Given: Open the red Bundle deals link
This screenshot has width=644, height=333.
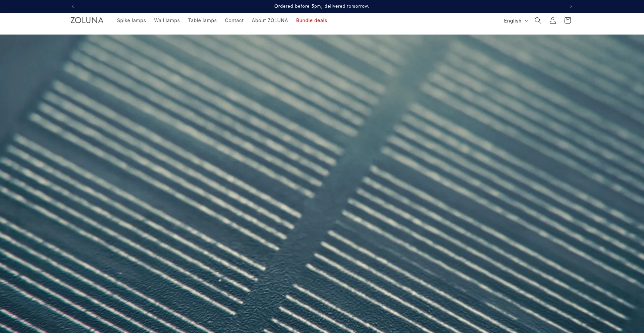Looking at the screenshot, I should 311,20.
